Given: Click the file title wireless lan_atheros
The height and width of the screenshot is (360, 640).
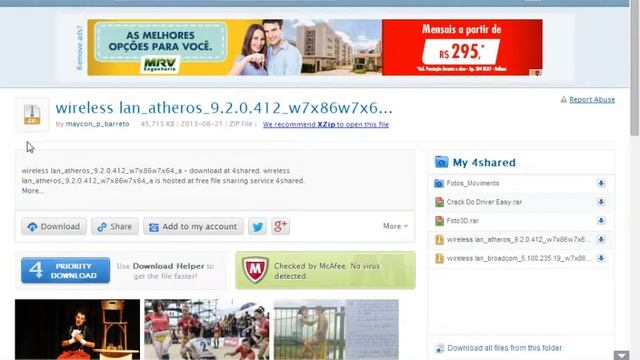Looking at the screenshot, I should (x=224, y=108).
